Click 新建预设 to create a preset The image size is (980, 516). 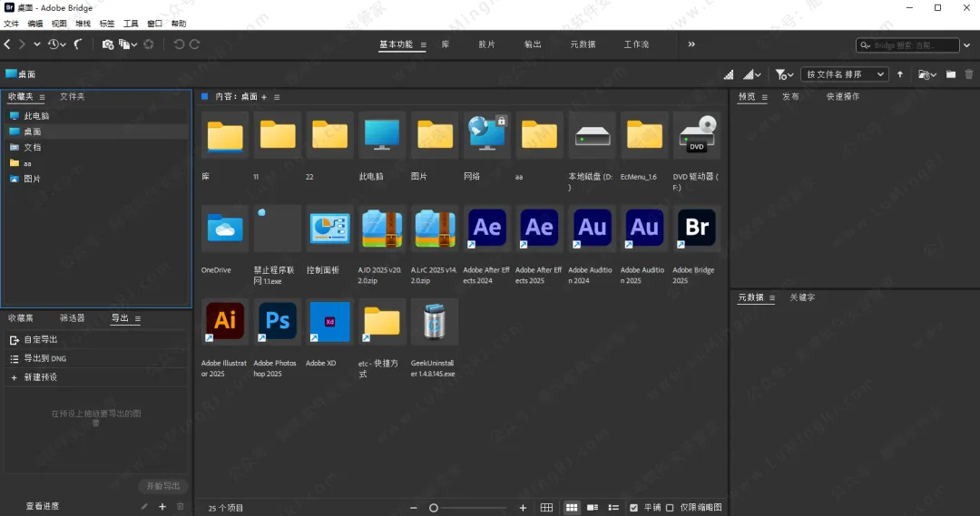pos(40,377)
